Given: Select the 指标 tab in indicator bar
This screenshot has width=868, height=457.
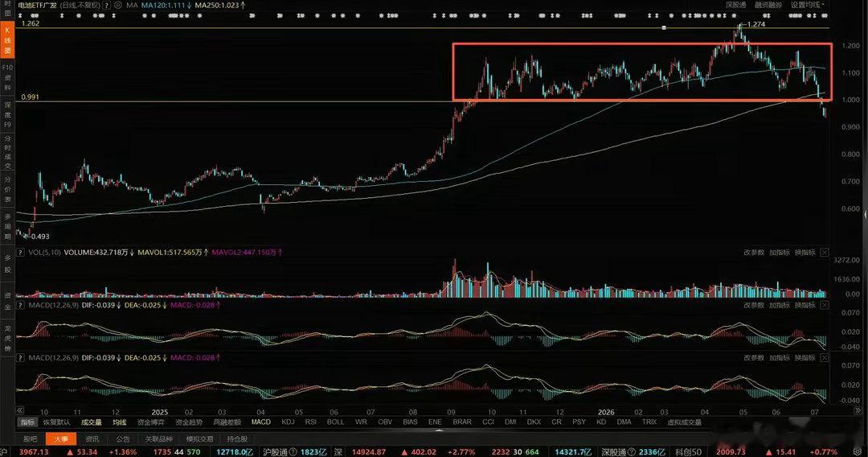Looking at the screenshot, I should (27, 422).
